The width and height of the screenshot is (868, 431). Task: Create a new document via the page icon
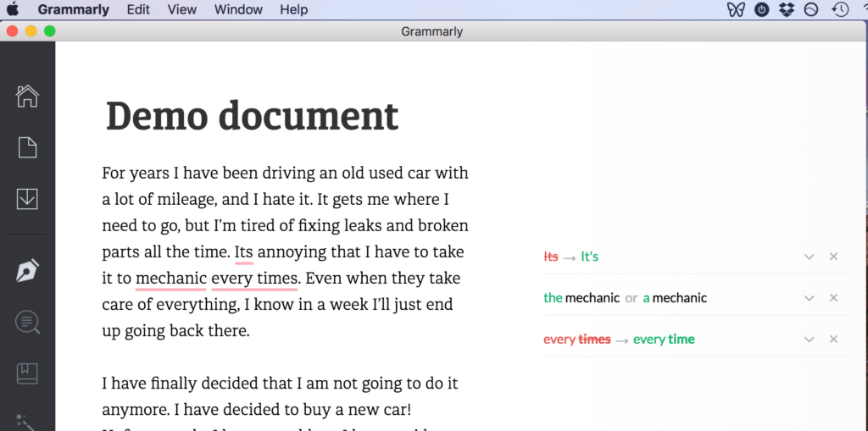click(x=27, y=147)
